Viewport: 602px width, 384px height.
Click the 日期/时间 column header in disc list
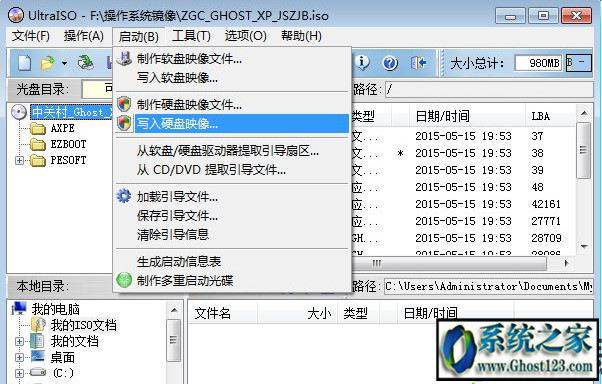point(467,116)
